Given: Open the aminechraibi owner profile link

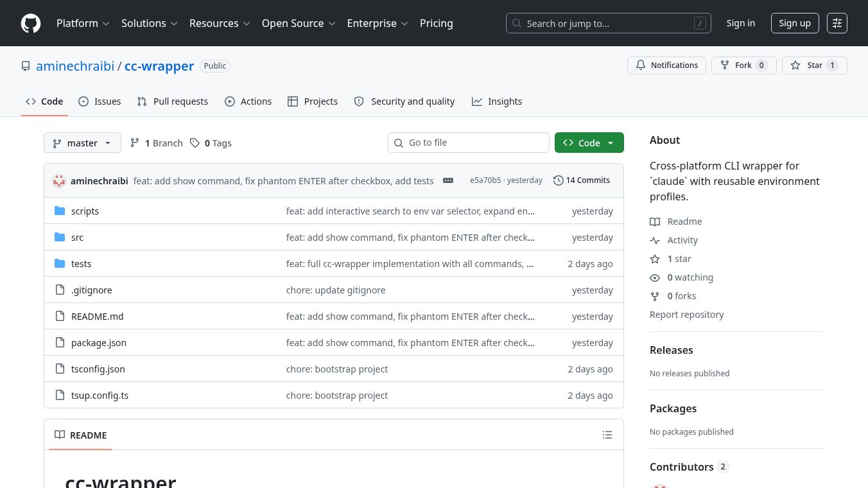Looking at the screenshot, I should point(75,66).
